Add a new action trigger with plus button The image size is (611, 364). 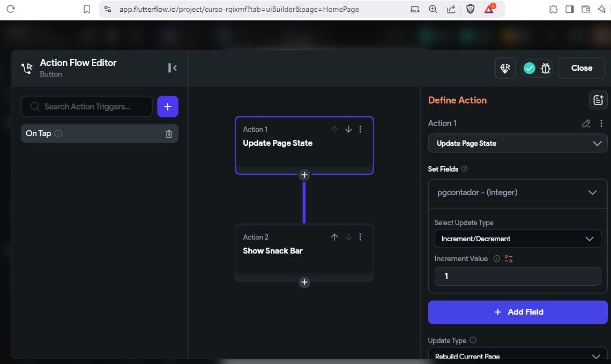(168, 106)
